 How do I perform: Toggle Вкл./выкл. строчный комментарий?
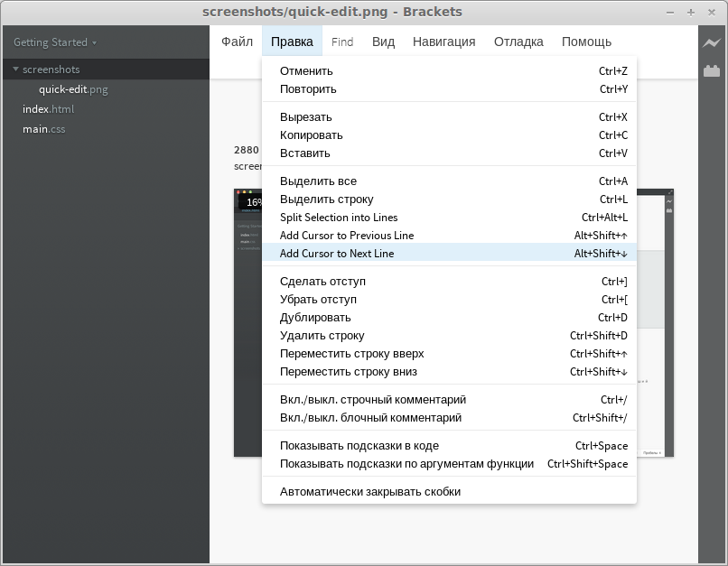[449, 399]
